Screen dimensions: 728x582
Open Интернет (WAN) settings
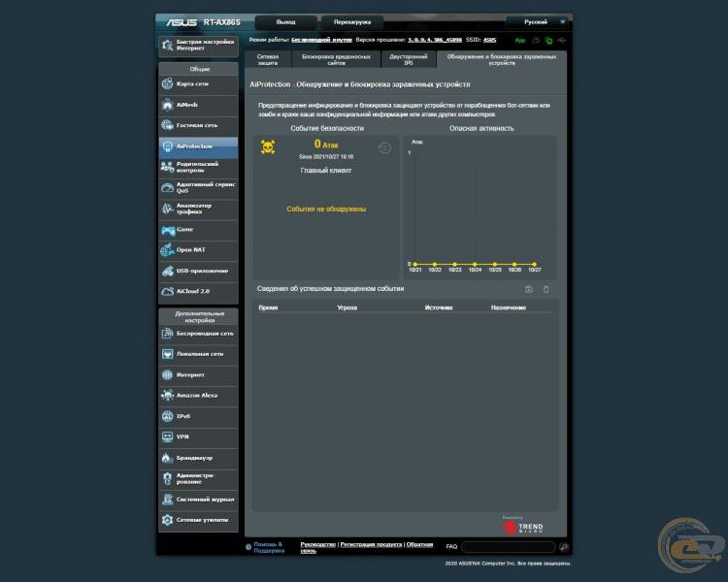click(198, 375)
